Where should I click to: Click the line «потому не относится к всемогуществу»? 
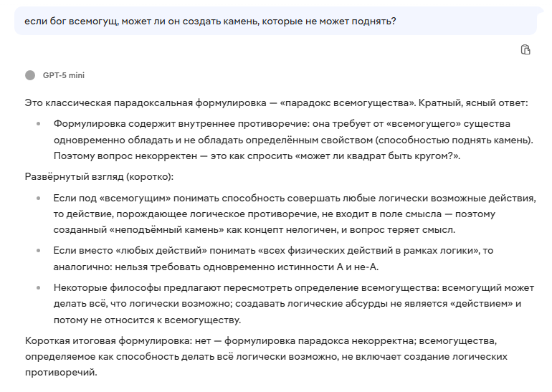coord(146,320)
